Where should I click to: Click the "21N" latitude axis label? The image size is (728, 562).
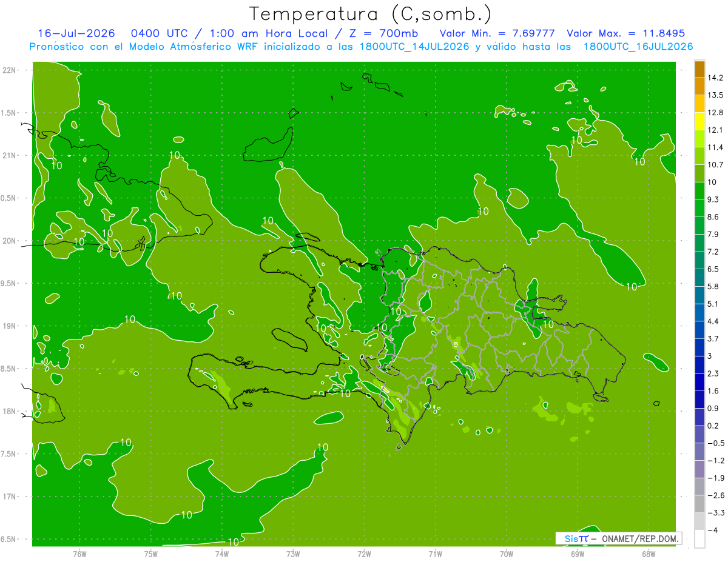[x=8, y=155]
